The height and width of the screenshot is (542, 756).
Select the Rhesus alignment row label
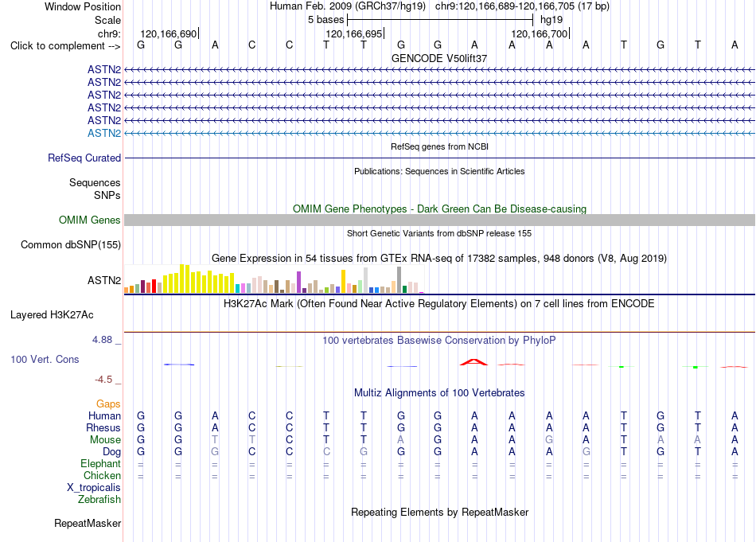coord(103,428)
